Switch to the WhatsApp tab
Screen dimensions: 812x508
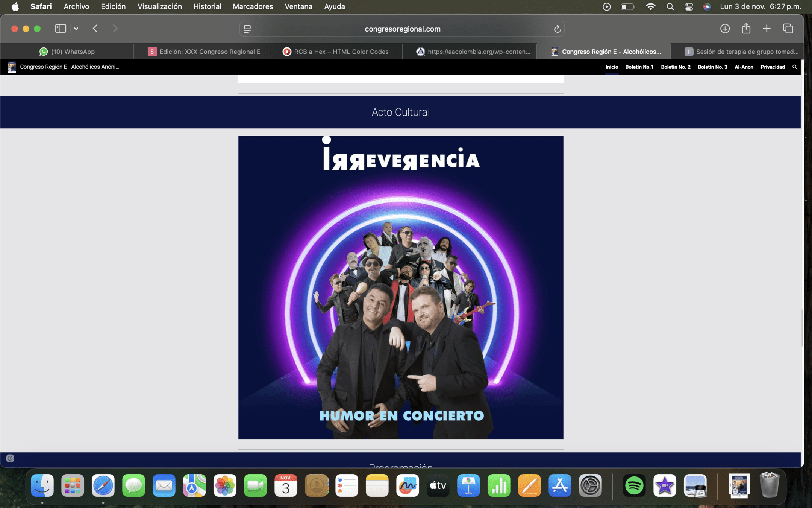(x=67, y=52)
